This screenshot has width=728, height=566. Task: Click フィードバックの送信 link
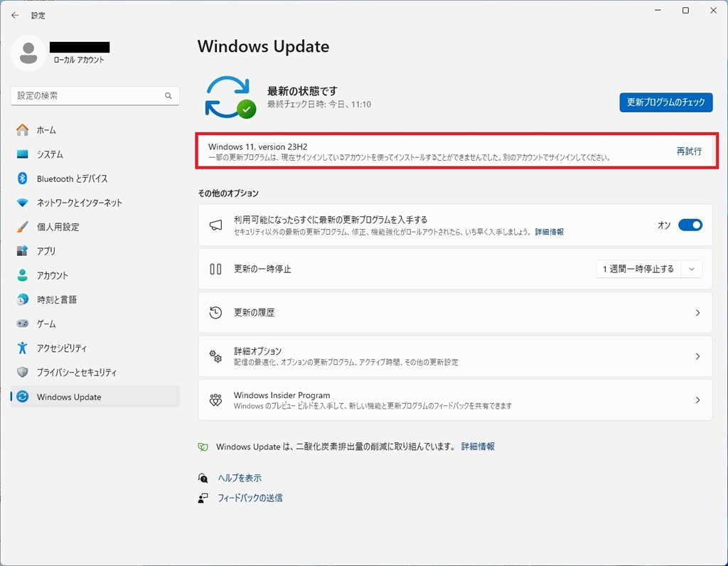[250, 498]
